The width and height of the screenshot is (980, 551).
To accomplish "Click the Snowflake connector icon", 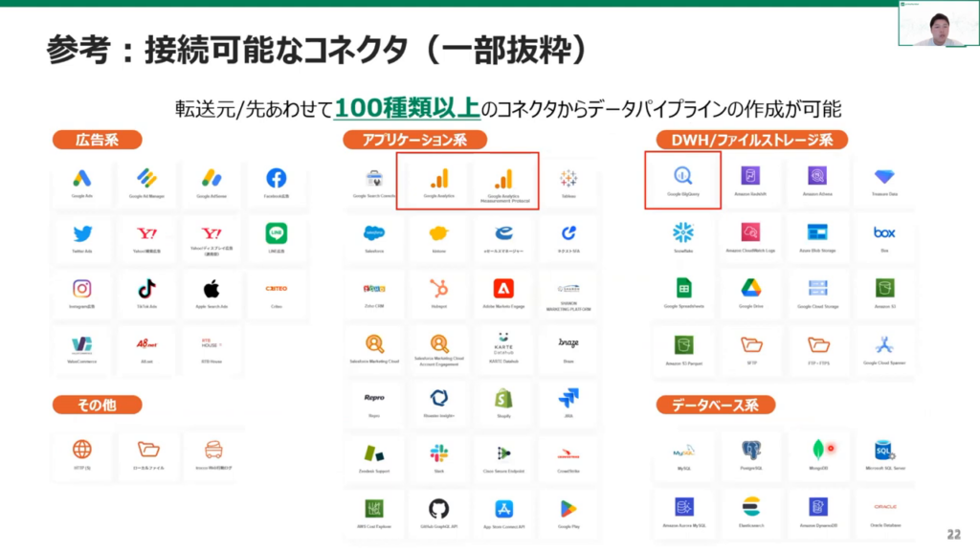I will (683, 233).
